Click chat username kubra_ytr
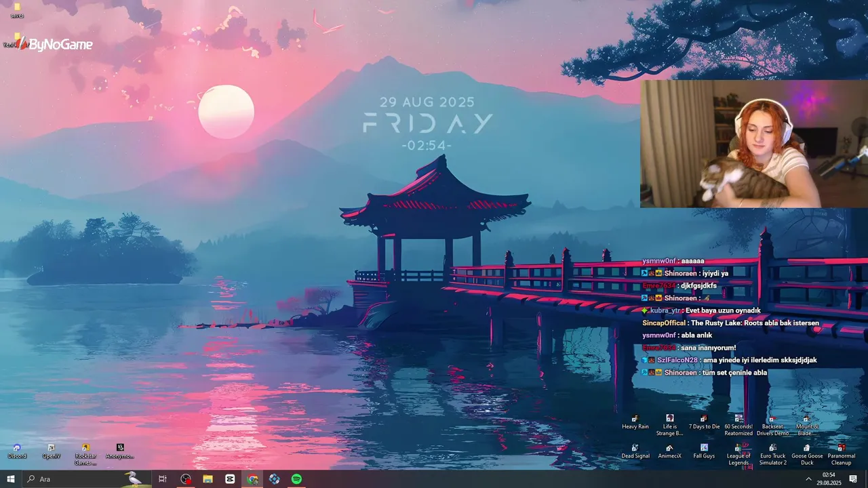Screen dimensions: 868x488 665,310
